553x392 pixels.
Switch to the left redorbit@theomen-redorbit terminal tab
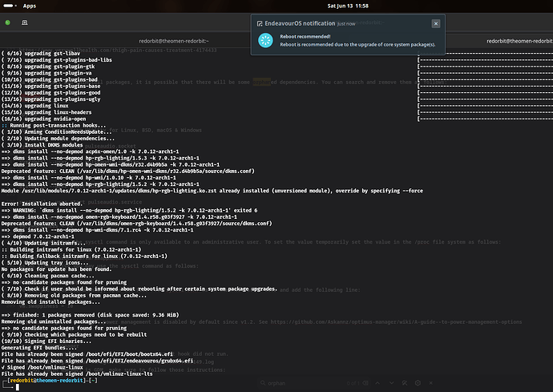174,41
